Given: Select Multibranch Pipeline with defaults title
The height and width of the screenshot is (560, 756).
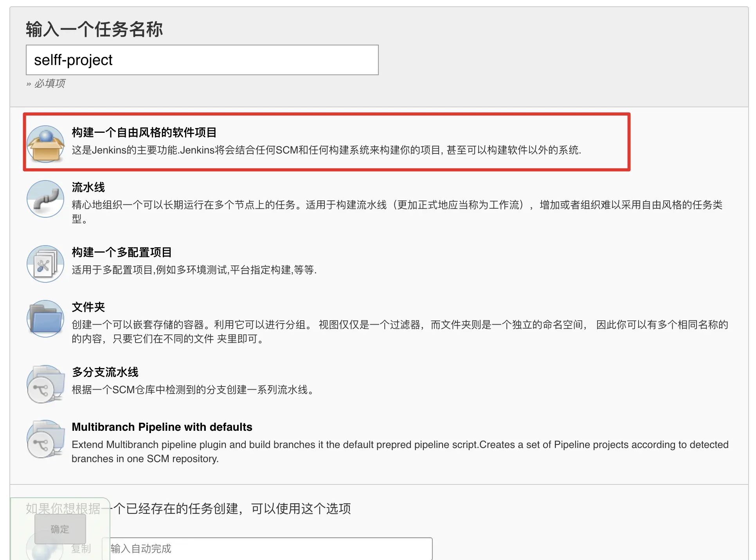Looking at the screenshot, I should (162, 427).
